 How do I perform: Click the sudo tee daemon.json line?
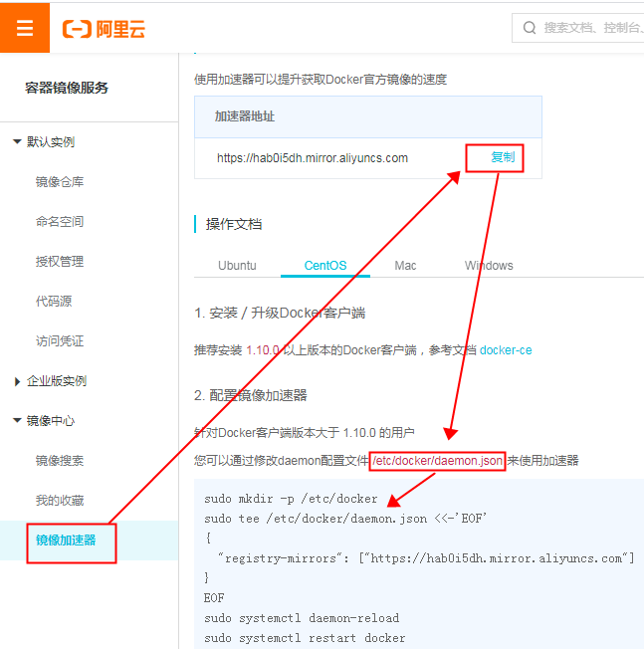pyautogui.click(x=345, y=519)
